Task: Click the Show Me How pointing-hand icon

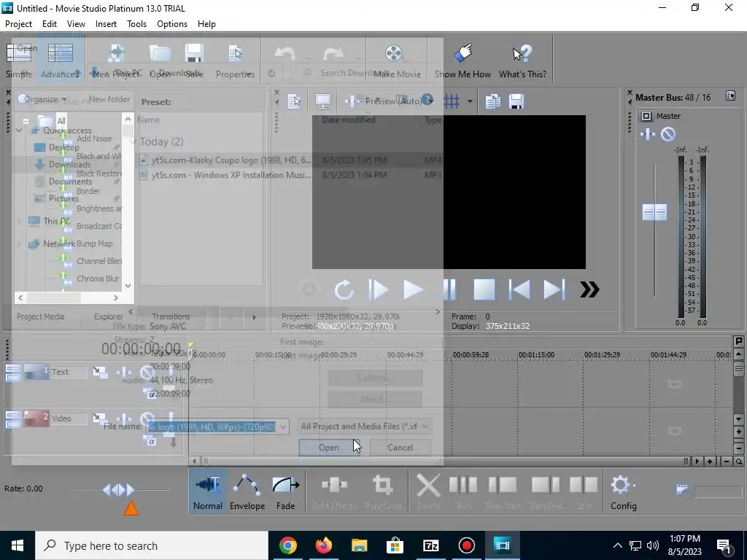Action: click(x=462, y=53)
